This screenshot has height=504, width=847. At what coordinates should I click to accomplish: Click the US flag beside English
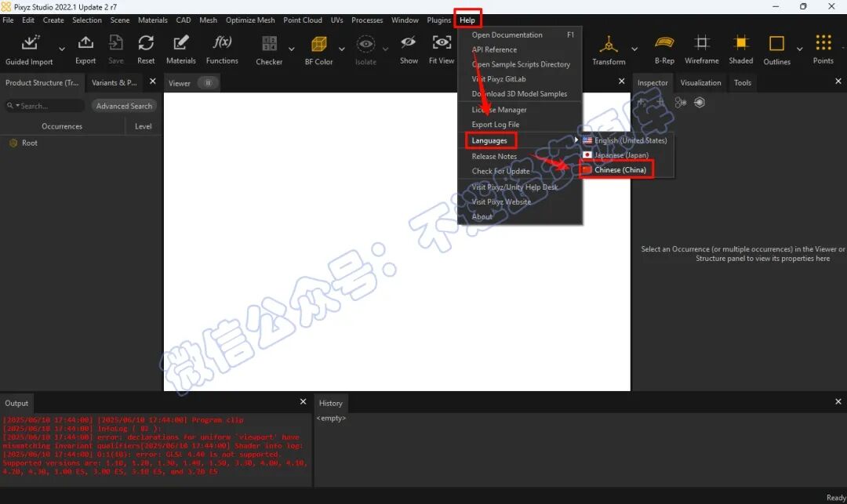[x=587, y=140]
